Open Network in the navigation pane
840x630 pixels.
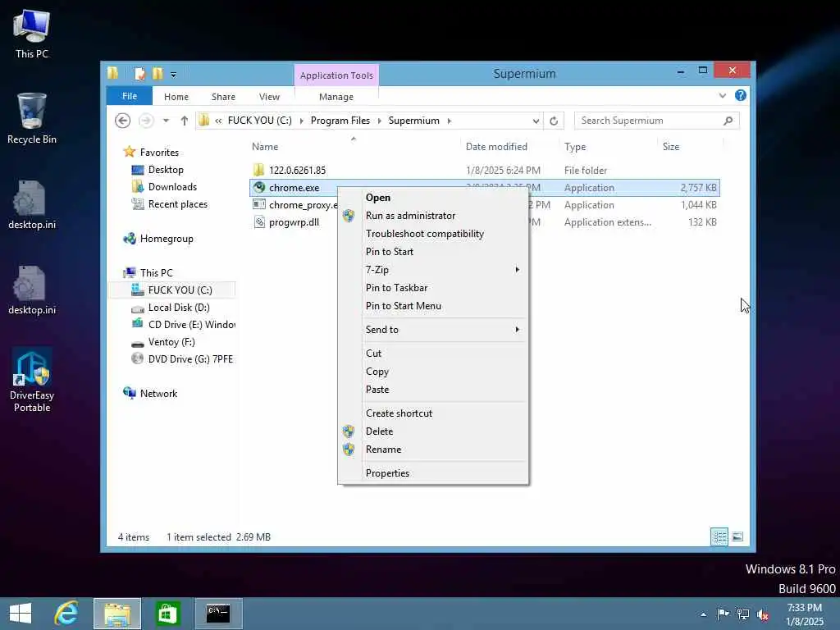coord(158,394)
